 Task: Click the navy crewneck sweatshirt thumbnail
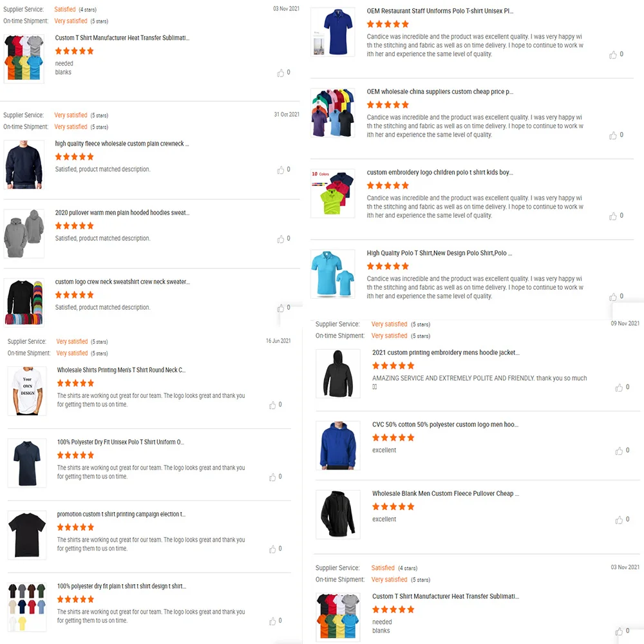(x=24, y=165)
